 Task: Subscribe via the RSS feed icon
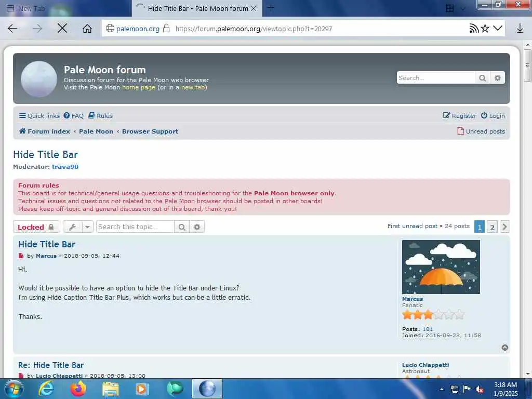click(x=474, y=29)
